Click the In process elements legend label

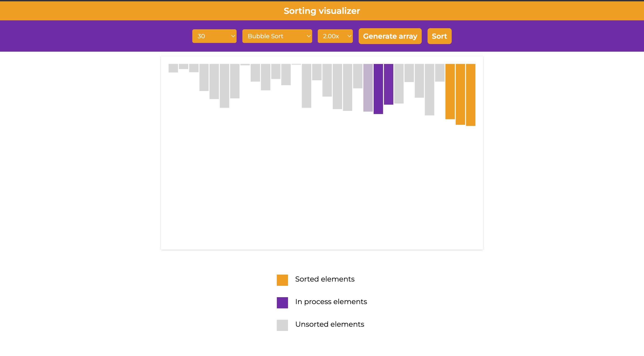[331, 302]
